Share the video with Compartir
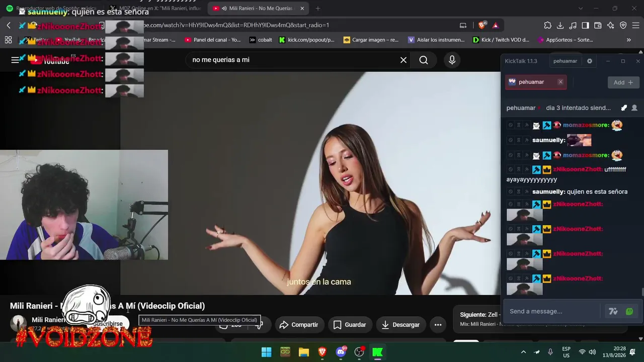 (299, 325)
